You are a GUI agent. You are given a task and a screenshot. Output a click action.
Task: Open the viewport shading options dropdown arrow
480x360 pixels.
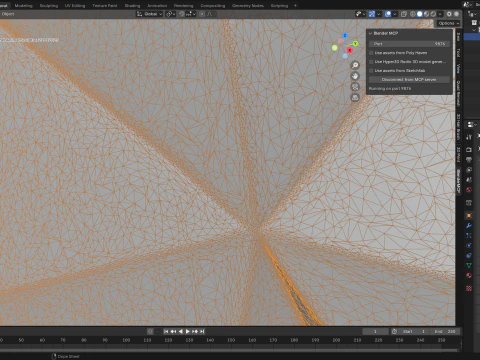tap(440, 14)
